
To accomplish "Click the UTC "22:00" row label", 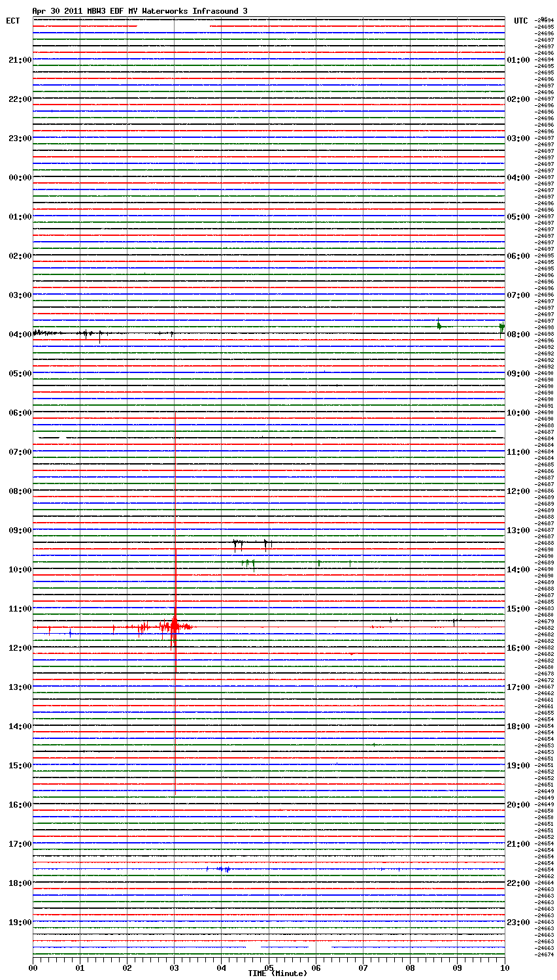I will [x=518, y=883].
